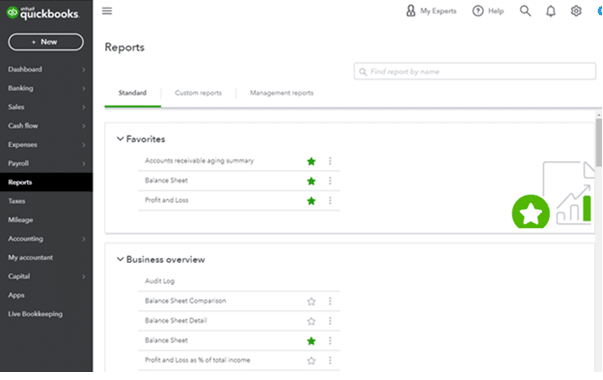Switch to the Management reports tab

click(x=282, y=93)
